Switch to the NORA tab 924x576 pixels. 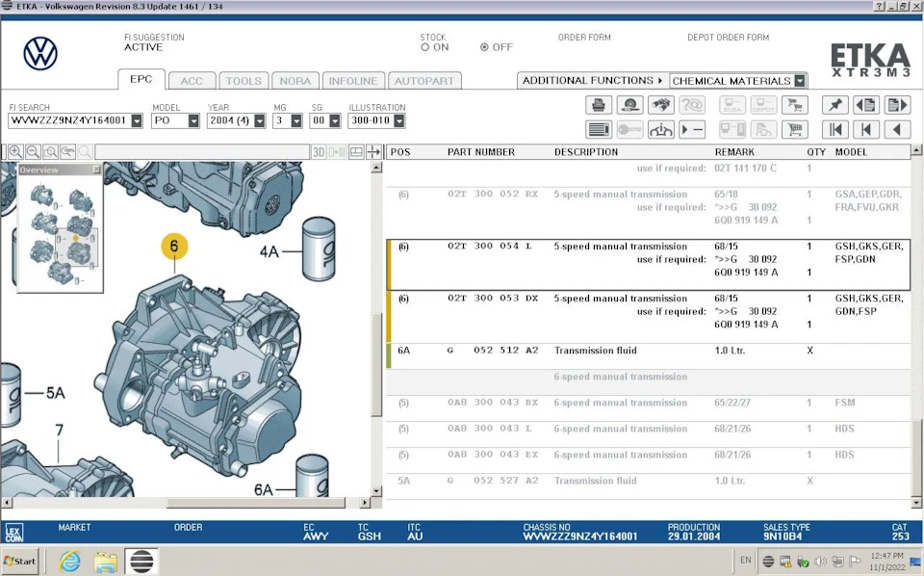pyautogui.click(x=295, y=81)
